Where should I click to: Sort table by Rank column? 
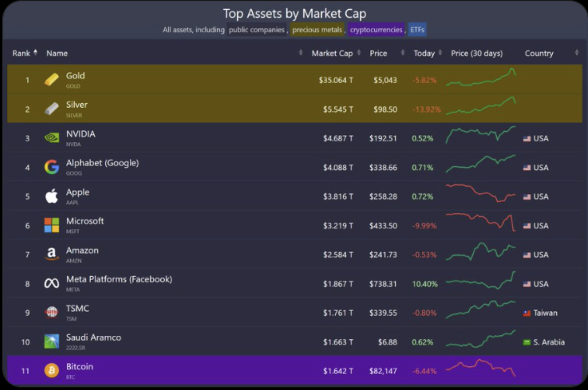coord(24,53)
